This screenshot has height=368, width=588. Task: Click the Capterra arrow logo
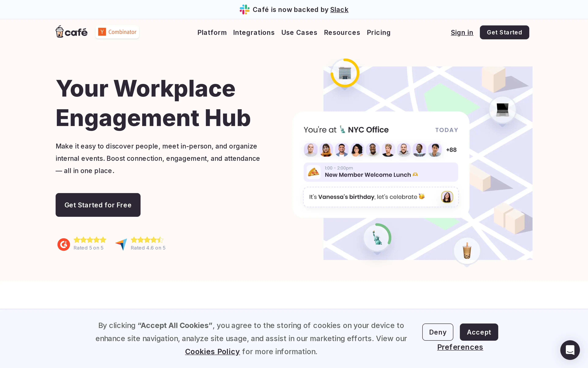(x=121, y=244)
